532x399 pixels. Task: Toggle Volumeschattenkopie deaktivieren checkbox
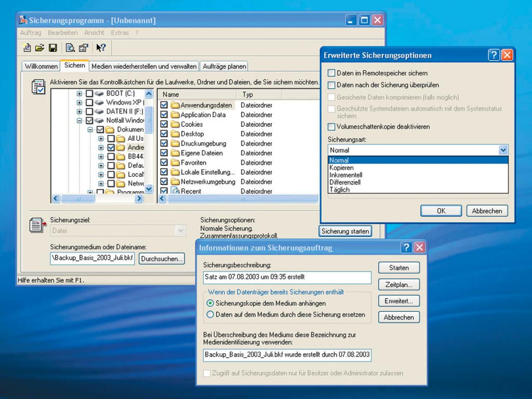tap(331, 127)
